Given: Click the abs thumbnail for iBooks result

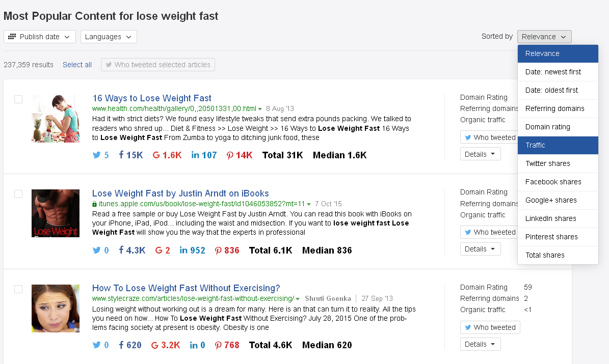Looking at the screenshot, I should tap(56, 213).
